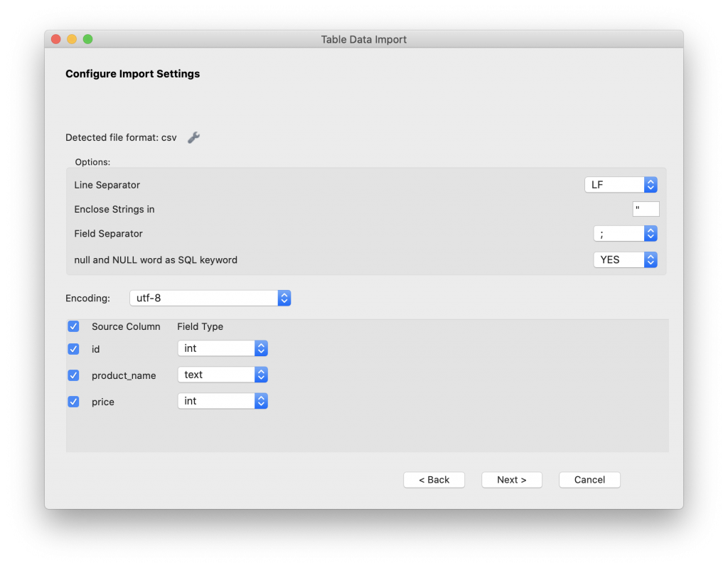The width and height of the screenshot is (728, 568).
Task: Change the id field type dropdown
Action: pos(223,348)
